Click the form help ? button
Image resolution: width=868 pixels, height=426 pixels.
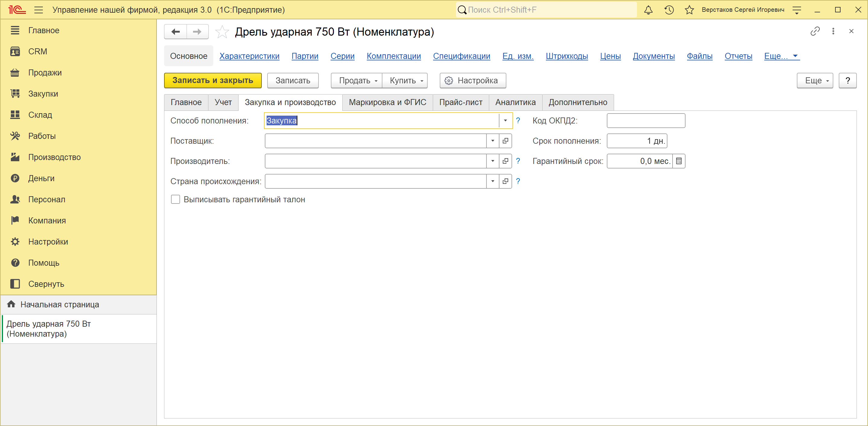tap(847, 81)
